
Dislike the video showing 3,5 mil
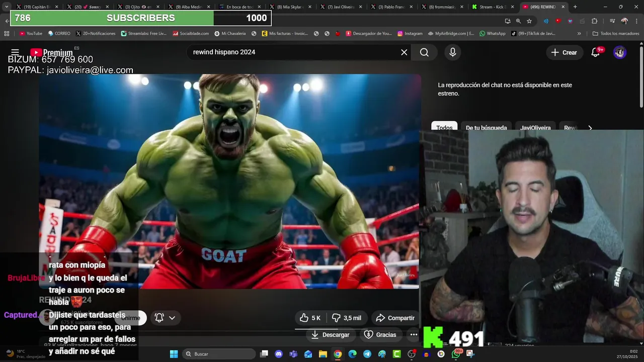point(346,318)
